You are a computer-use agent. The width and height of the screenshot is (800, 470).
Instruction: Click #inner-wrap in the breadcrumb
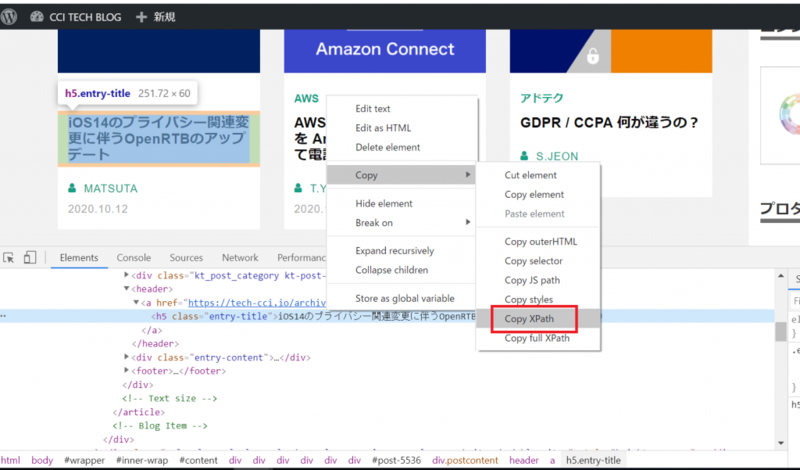click(142, 460)
